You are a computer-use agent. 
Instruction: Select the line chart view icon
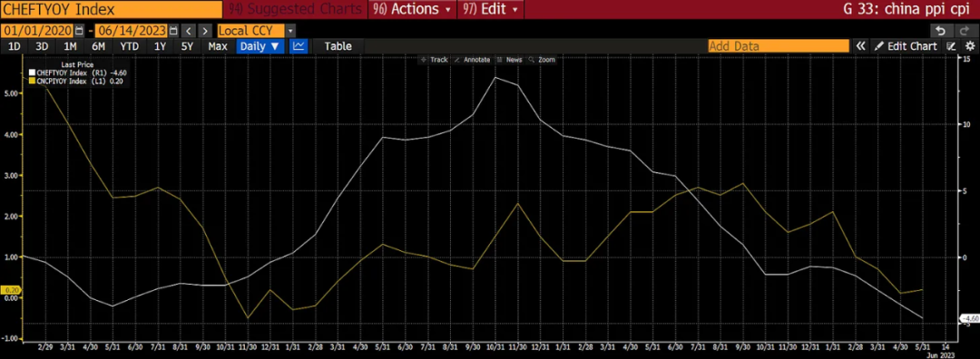299,46
